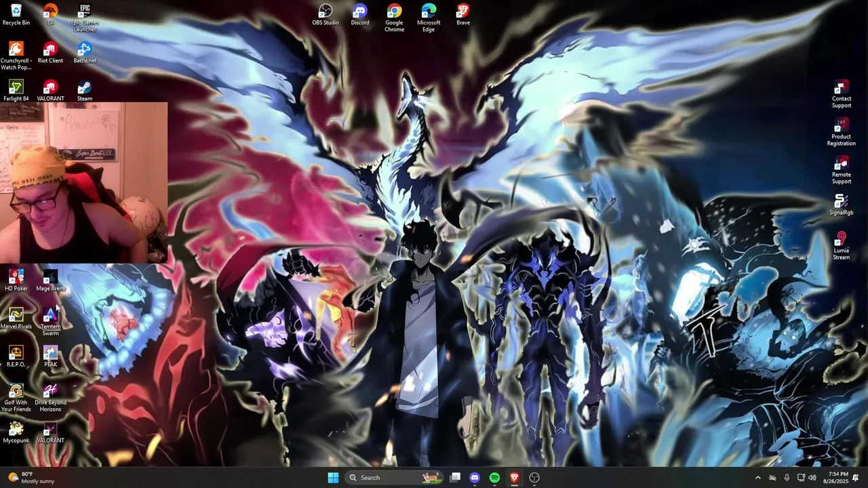
Task: Click the VALORANT icon next to Steam
Action: [x=50, y=90]
